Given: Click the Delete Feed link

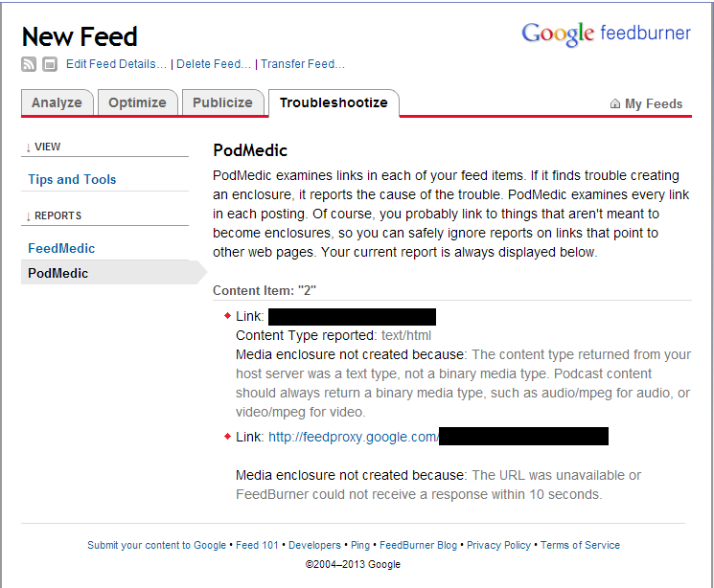Looking at the screenshot, I should coord(214,64).
